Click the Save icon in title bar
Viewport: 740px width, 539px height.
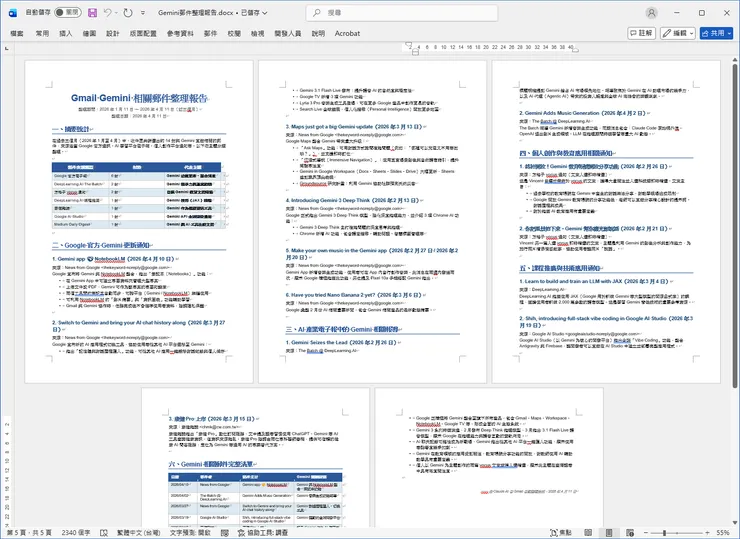pos(93,13)
